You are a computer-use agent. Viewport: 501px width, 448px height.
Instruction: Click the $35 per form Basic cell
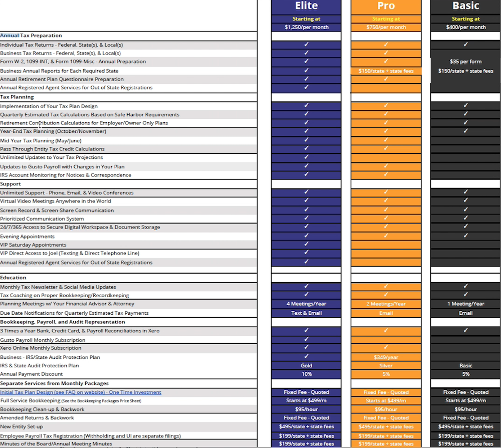[465, 61]
